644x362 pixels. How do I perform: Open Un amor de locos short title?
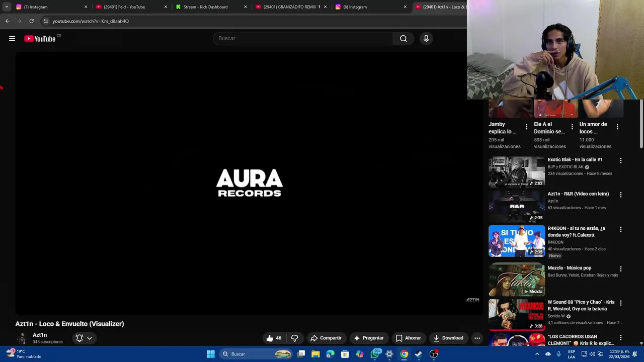pyautogui.click(x=593, y=128)
